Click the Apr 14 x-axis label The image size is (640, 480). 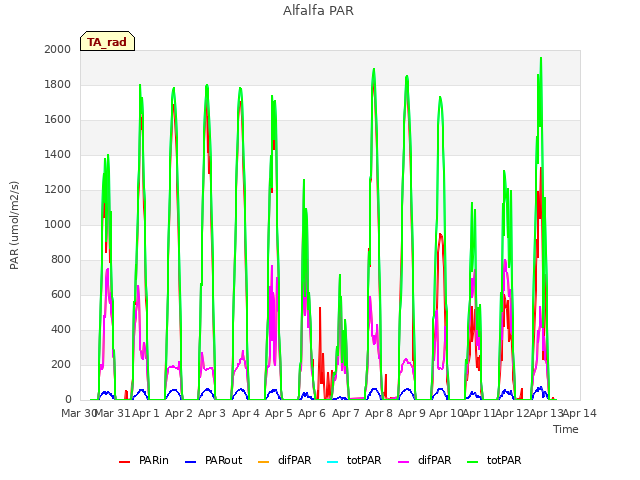tap(580, 413)
